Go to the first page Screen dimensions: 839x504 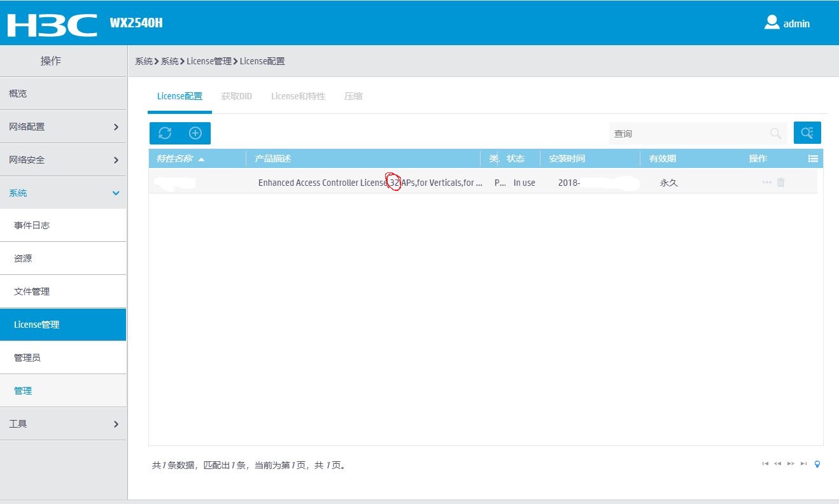[x=765, y=464]
